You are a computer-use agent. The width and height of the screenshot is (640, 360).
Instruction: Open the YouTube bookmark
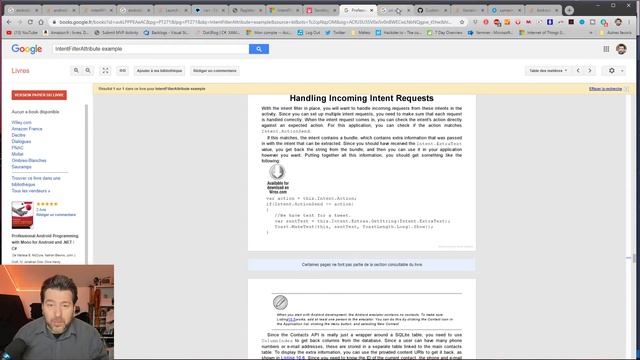pyautogui.click(x=22, y=32)
